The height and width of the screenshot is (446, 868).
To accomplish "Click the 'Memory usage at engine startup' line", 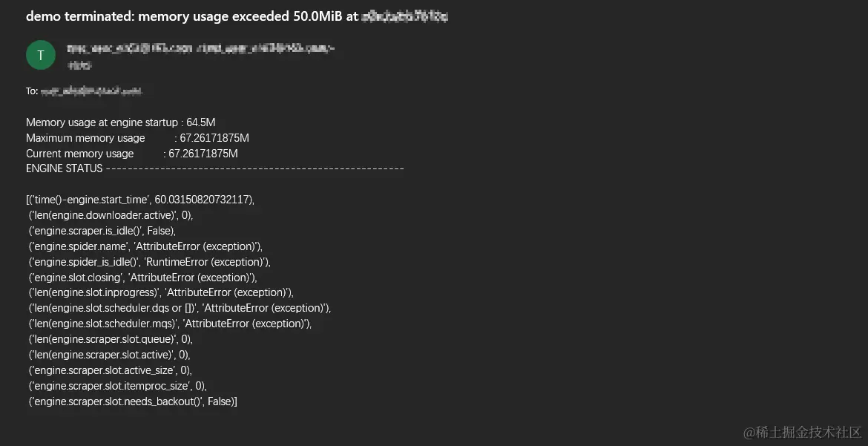I will click(121, 122).
